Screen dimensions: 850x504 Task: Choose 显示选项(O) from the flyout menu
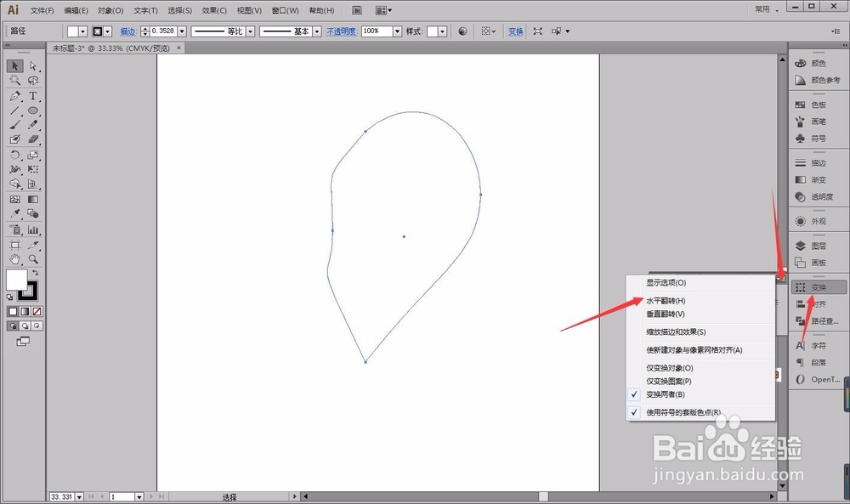pyautogui.click(x=700, y=282)
